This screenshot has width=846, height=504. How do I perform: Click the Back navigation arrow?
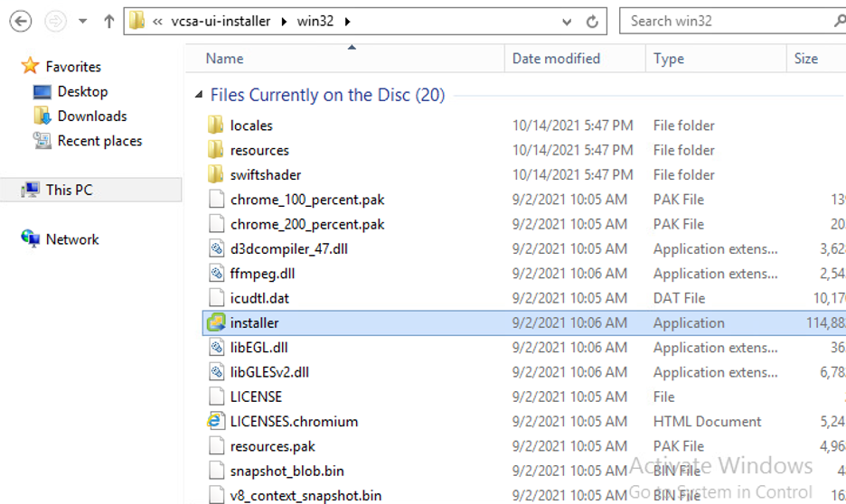coord(20,21)
